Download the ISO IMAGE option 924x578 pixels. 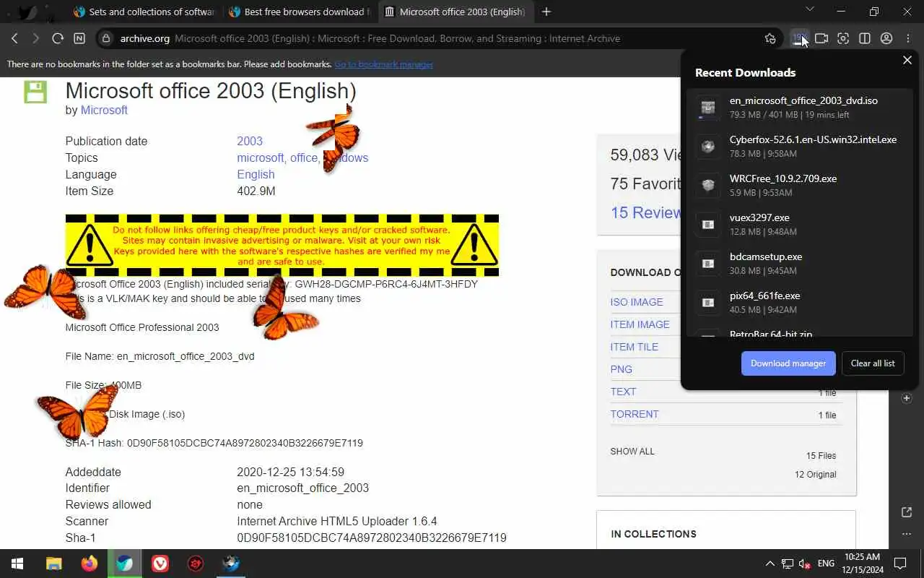pos(637,302)
